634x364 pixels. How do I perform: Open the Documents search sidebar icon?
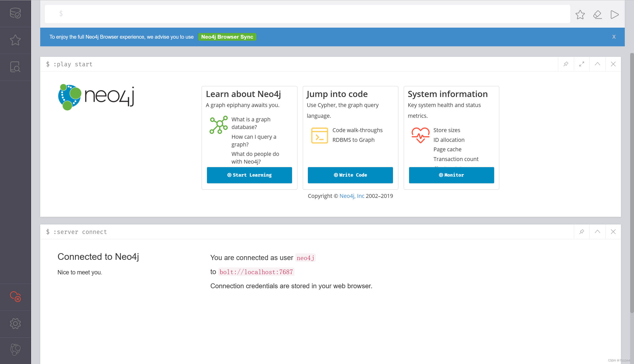[15, 67]
